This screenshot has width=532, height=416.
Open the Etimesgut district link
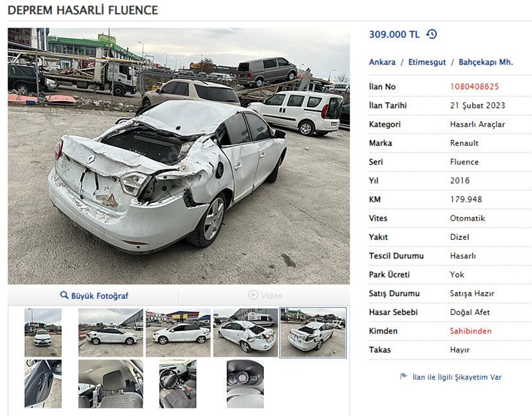pos(427,62)
